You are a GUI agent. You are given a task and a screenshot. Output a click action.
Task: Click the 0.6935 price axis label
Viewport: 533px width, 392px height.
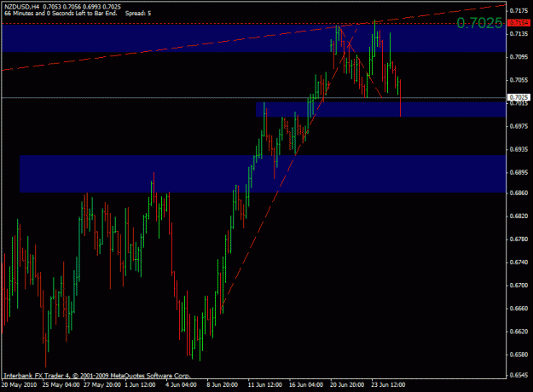[x=519, y=149]
